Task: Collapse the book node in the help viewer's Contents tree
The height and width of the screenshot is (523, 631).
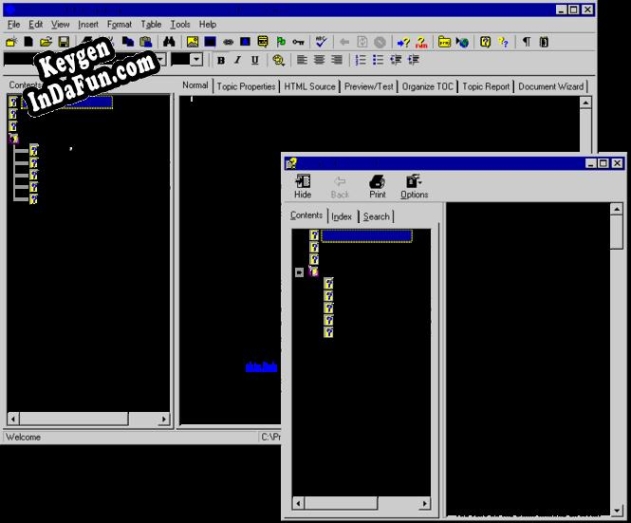Action: [299, 273]
